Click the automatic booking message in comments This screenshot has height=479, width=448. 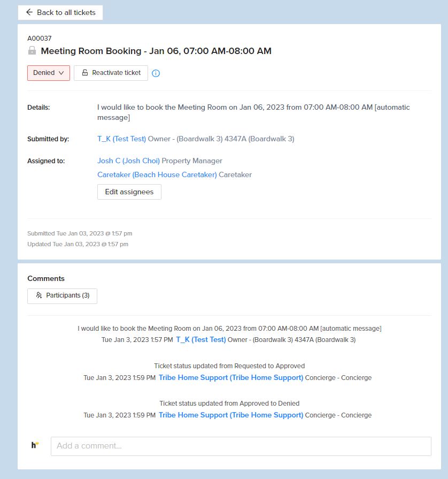pyautogui.click(x=229, y=329)
